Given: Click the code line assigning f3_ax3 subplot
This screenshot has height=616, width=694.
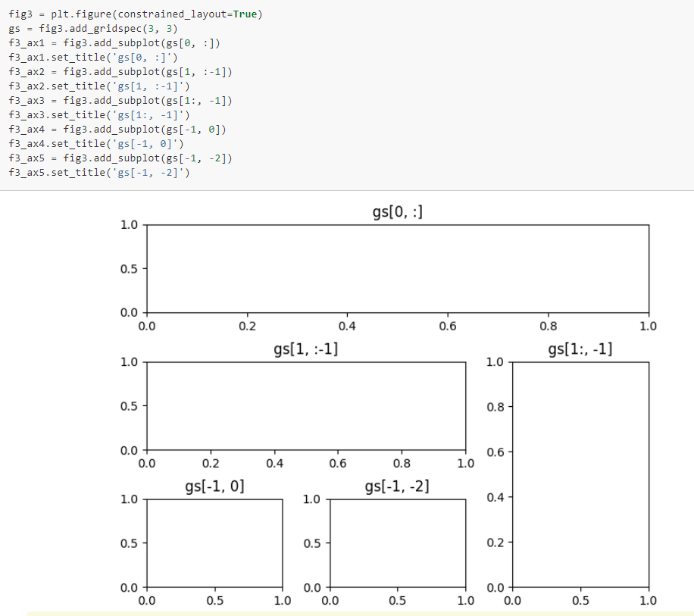Looking at the screenshot, I should 120,101.
